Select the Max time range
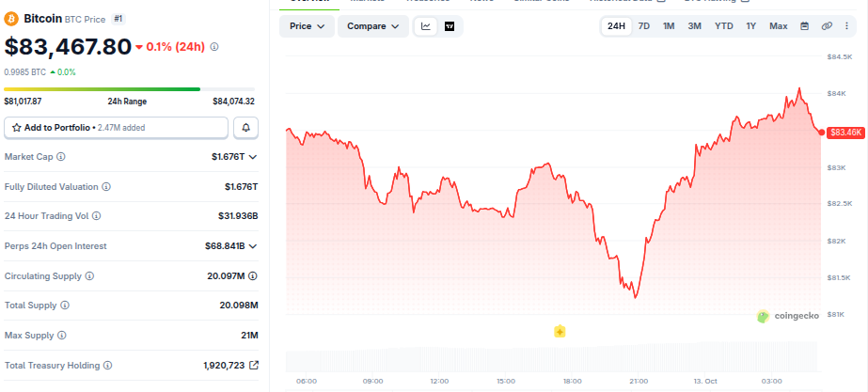Image resolution: width=868 pixels, height=392 pixels. pyautogui.click(x=779, y=26)
